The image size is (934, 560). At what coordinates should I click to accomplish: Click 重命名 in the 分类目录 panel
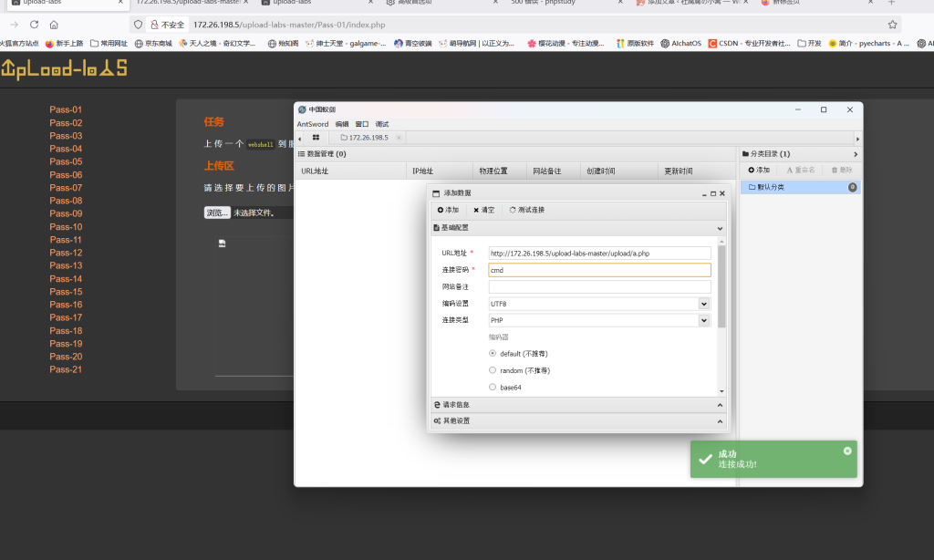point(800,170)
